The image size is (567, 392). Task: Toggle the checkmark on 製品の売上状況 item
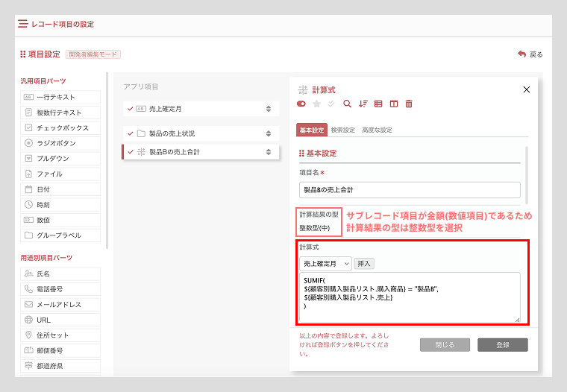click(x=131, y=133)
